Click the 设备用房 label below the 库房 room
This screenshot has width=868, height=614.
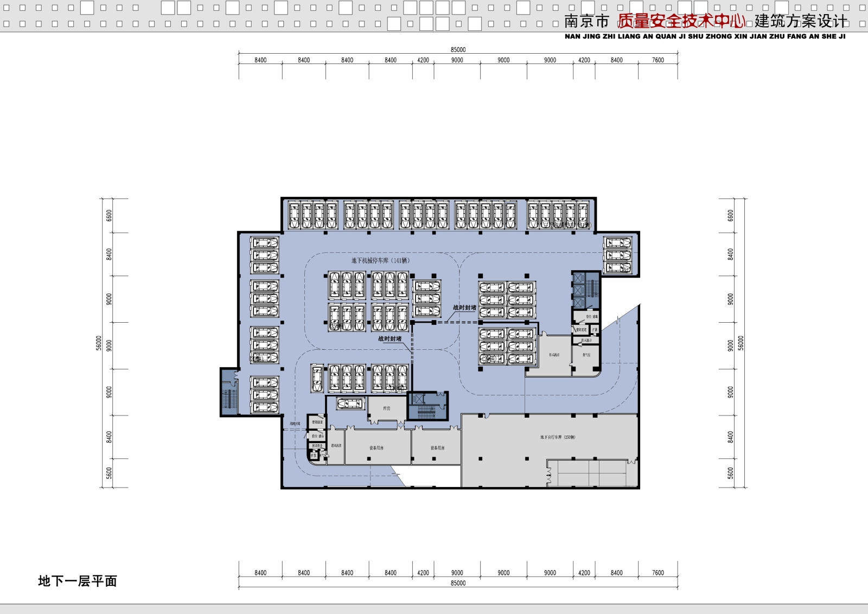tap(376, 447)
